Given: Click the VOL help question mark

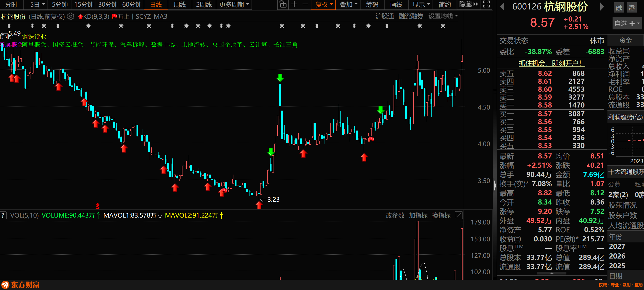Looking at the screenshot, I should 3,216.
